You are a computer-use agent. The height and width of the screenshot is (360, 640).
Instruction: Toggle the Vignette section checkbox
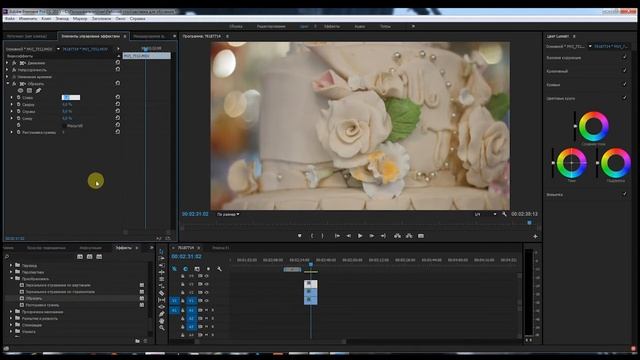(x=624, y=194)
